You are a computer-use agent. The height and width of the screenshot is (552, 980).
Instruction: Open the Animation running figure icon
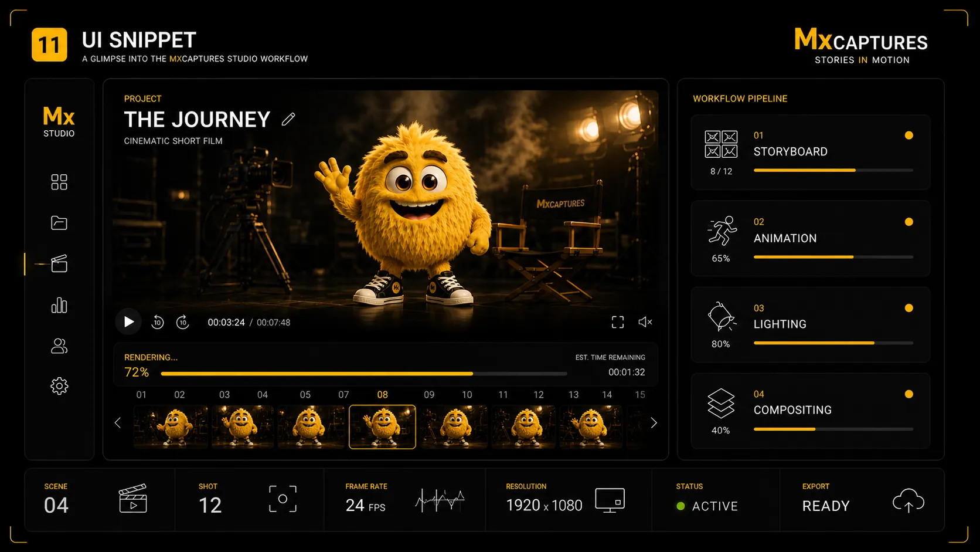[x=722, y=231]
